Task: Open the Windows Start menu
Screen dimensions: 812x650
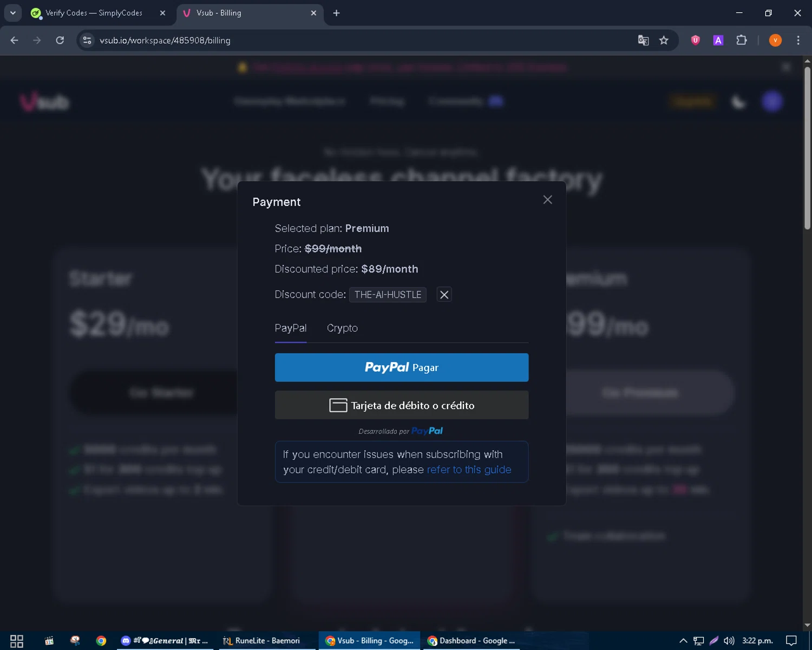Action: [17, 641]
